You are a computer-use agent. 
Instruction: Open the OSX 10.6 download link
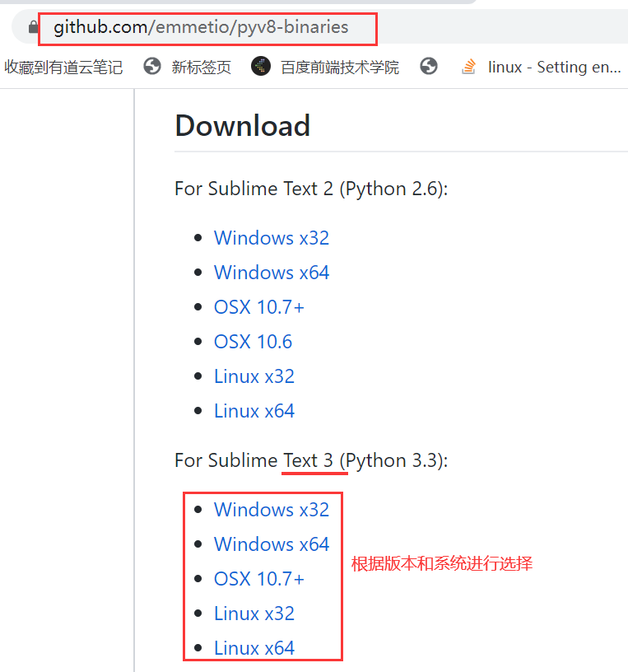(x=253, y=342)
